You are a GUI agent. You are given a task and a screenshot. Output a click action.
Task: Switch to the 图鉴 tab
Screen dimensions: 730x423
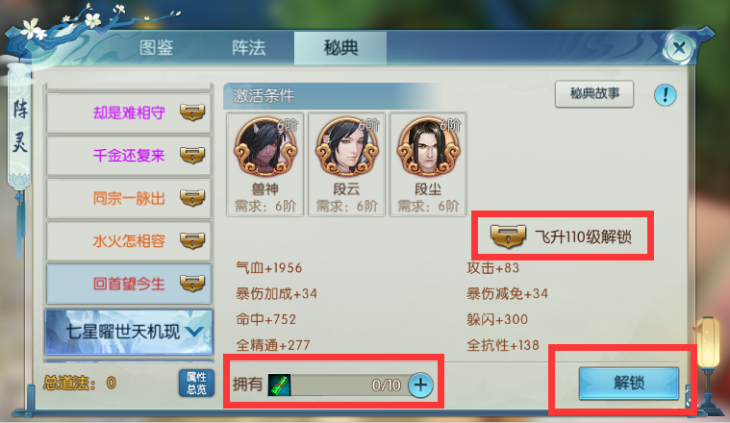click(156, 47)
